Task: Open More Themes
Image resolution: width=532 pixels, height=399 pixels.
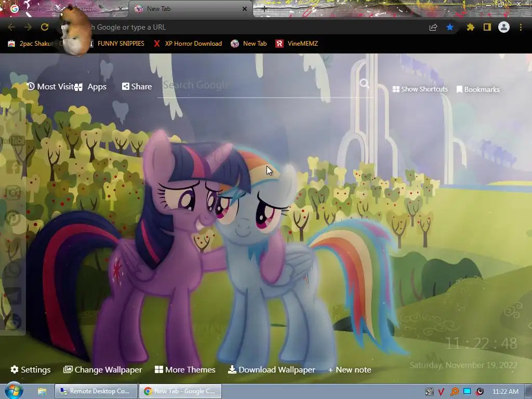Action: point(185,369)
